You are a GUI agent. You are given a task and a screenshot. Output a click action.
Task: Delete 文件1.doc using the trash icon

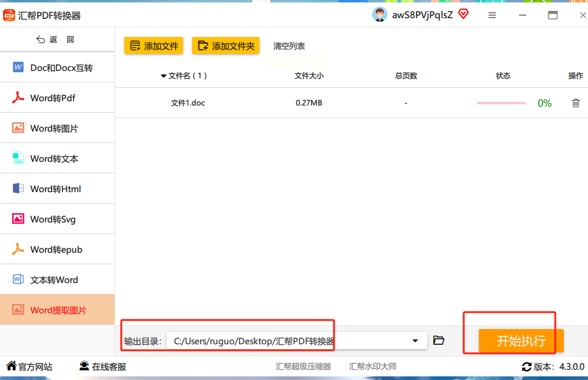tap(576, 102)
